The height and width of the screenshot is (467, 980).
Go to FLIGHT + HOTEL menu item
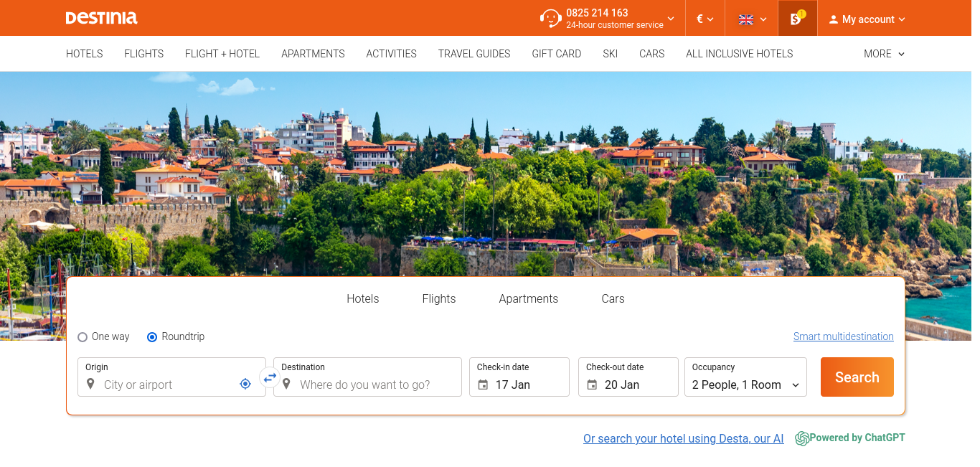click(222, 54)
